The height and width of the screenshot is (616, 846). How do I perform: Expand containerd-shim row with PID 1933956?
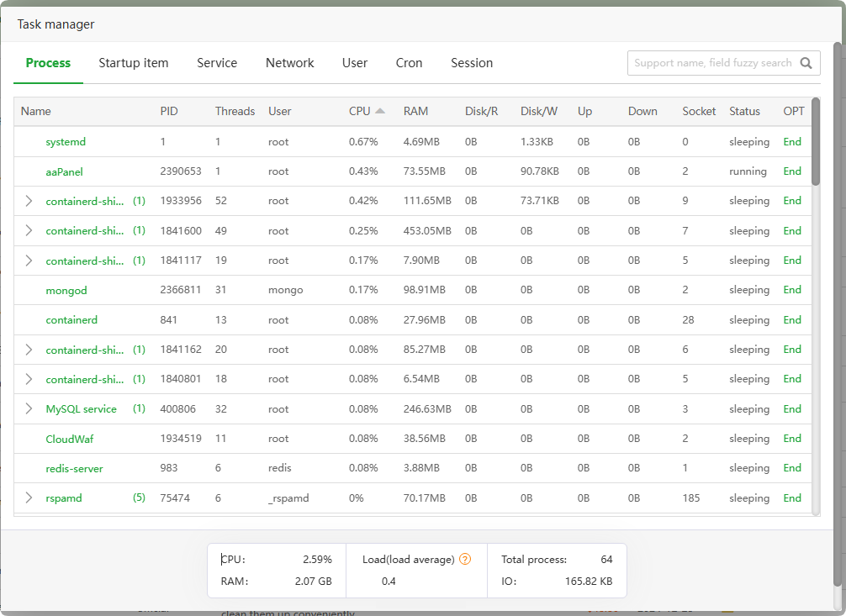click(x=29, y=201)
